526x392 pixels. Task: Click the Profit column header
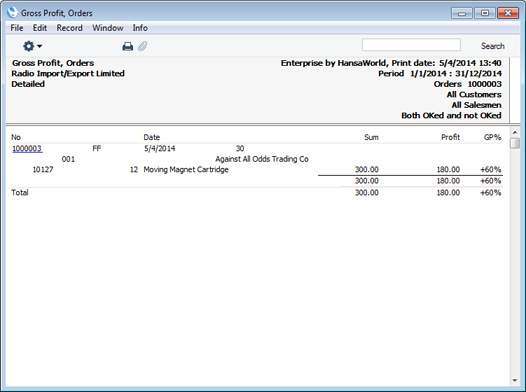(x=450, y=137)
